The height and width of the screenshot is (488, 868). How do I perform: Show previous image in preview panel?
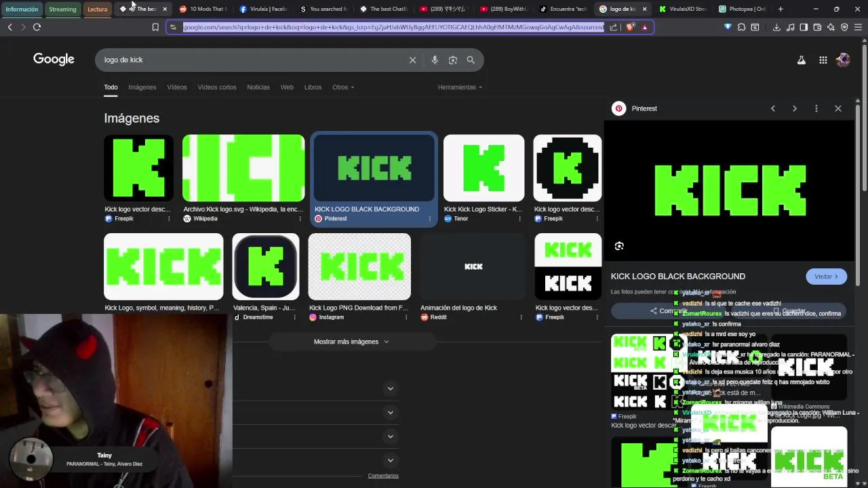point(773,108)
